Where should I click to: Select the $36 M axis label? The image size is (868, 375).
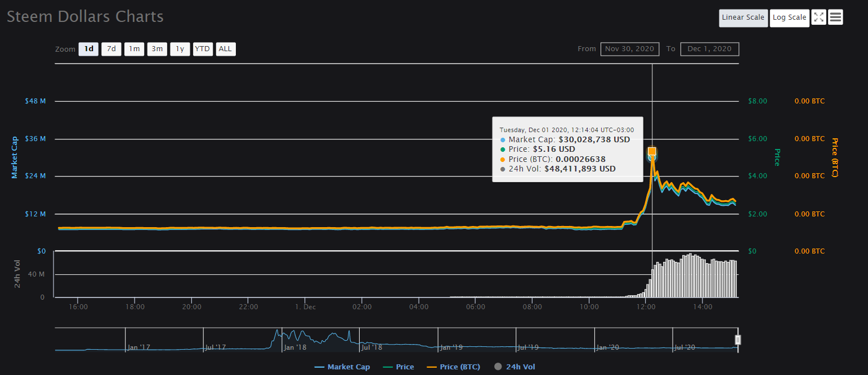coord(35,139)
